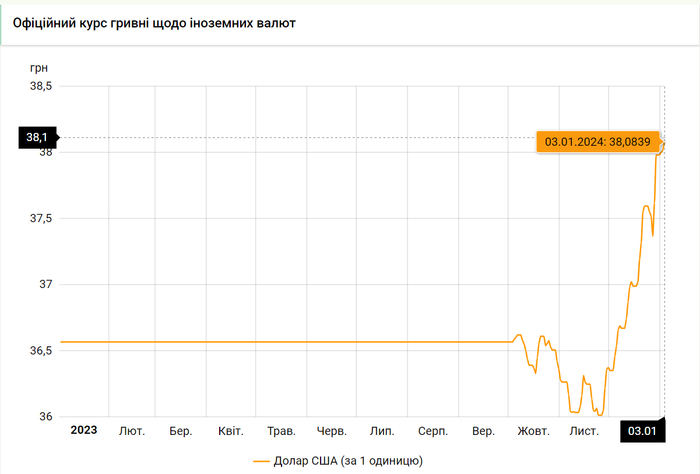Click the 37,5 y-axis label

coord(40,218)
